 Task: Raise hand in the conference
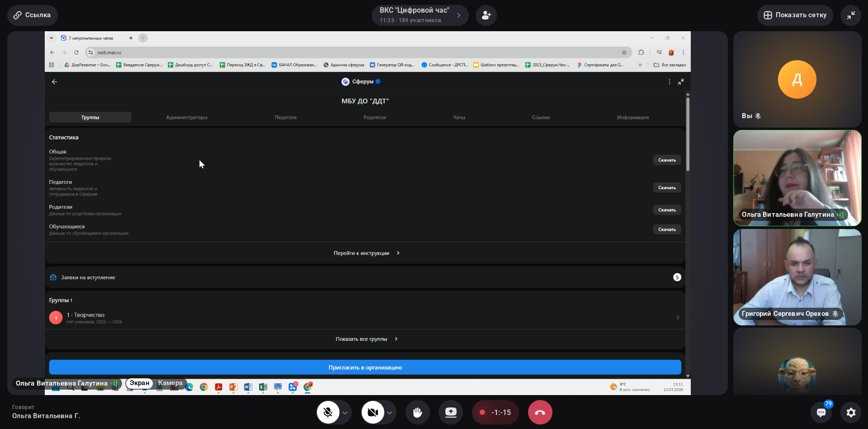tap(417, 412)
